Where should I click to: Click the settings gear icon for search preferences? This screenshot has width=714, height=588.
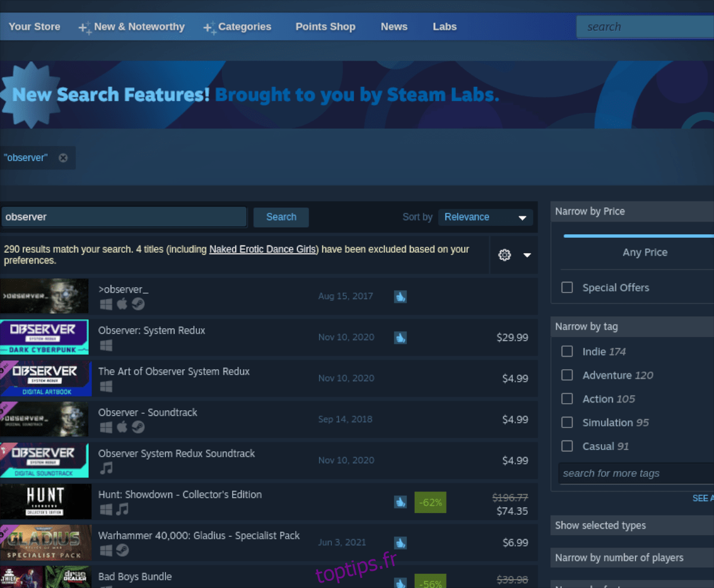pyautogui.click(x=505, y=255)
